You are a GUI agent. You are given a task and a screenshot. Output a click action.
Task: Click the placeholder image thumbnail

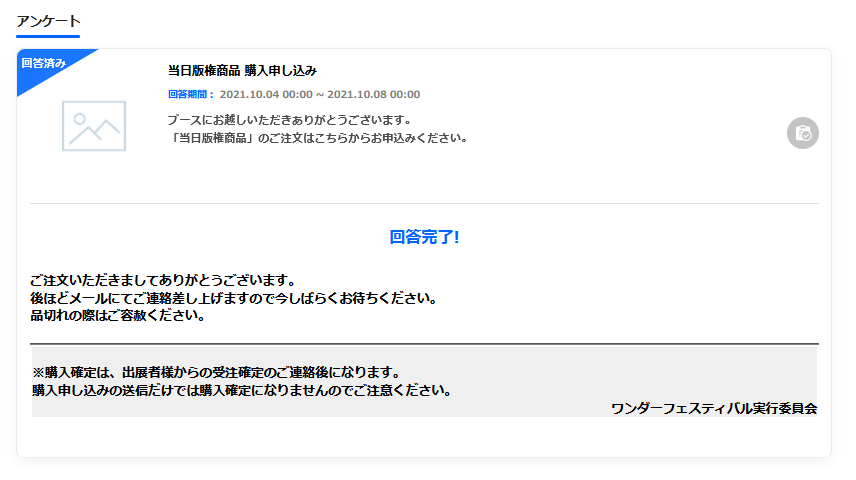point(94,126)
